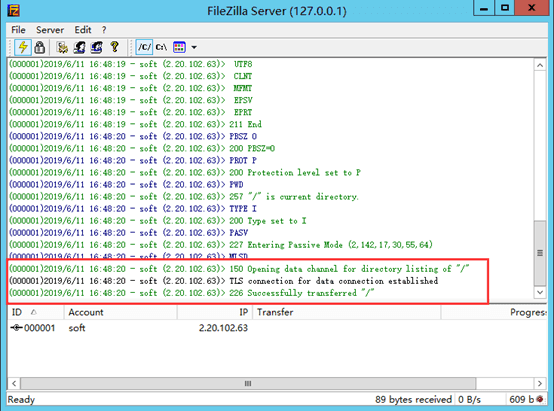Switch to C:\ path display format
This screenshot has height=411, width=554.
[x=161, y=47]
